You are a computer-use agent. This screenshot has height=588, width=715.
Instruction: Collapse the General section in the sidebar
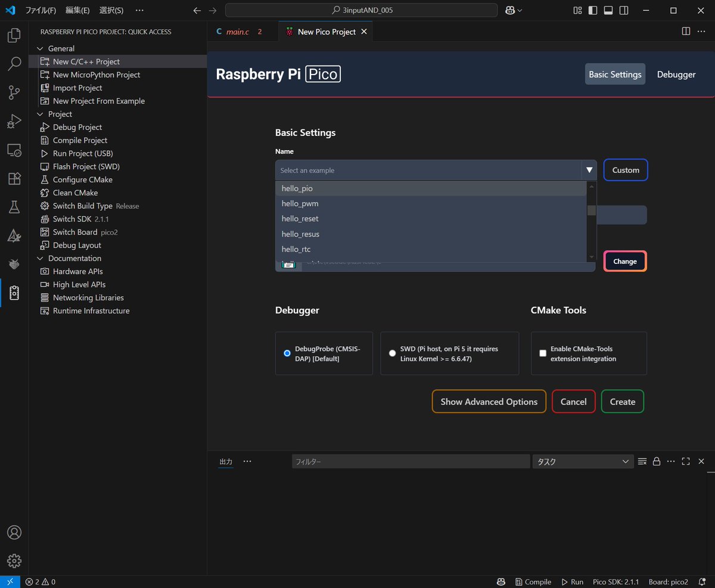pyautogui.click(x=40, y=48)
